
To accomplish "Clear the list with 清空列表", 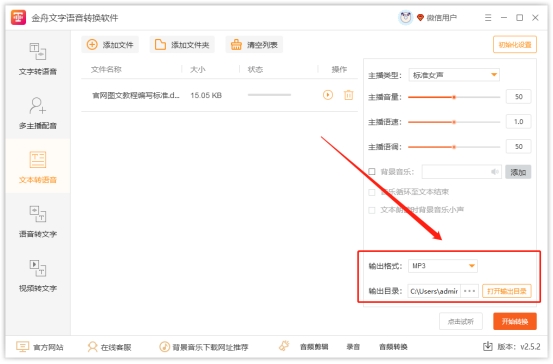I will tap(254, 45).
